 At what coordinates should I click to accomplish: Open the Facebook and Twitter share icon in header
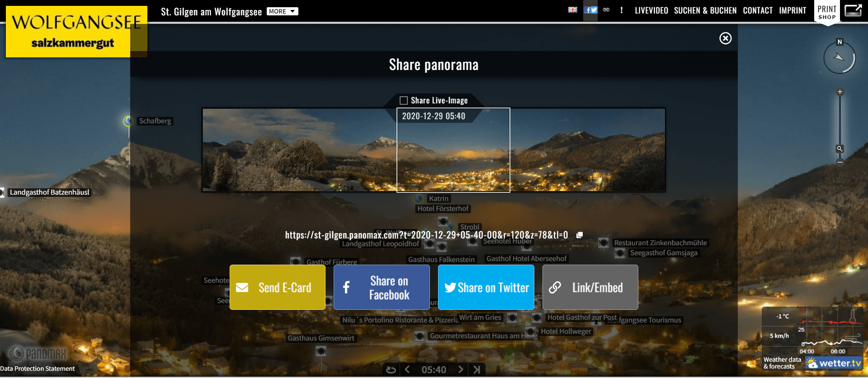click(590, 10)
